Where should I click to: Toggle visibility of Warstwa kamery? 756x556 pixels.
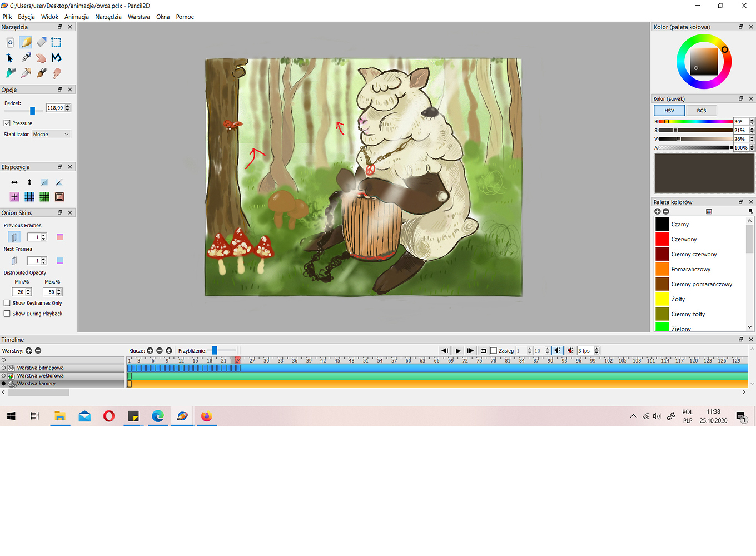pyautogui.click(x=4, y=384)
